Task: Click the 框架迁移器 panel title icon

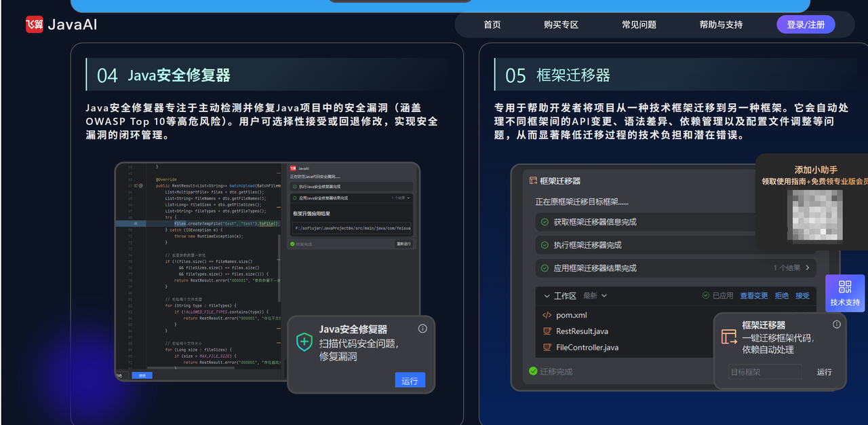Action: tap(533, 181)
